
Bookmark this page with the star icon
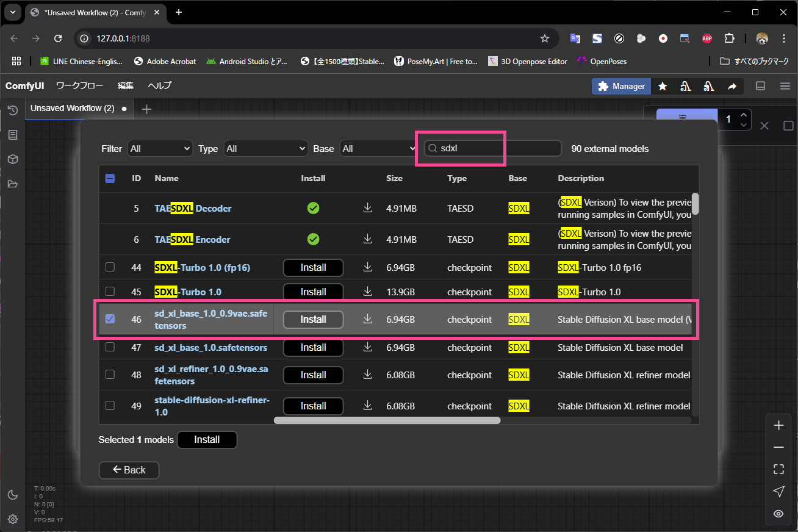[x=545, y=38]
